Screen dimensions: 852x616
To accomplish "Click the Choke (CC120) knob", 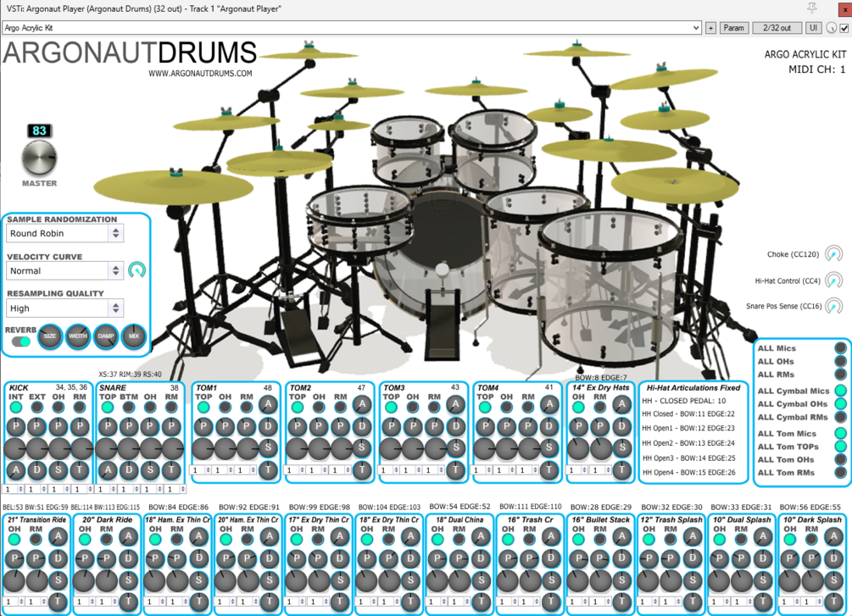I will [x=833, y=254].
